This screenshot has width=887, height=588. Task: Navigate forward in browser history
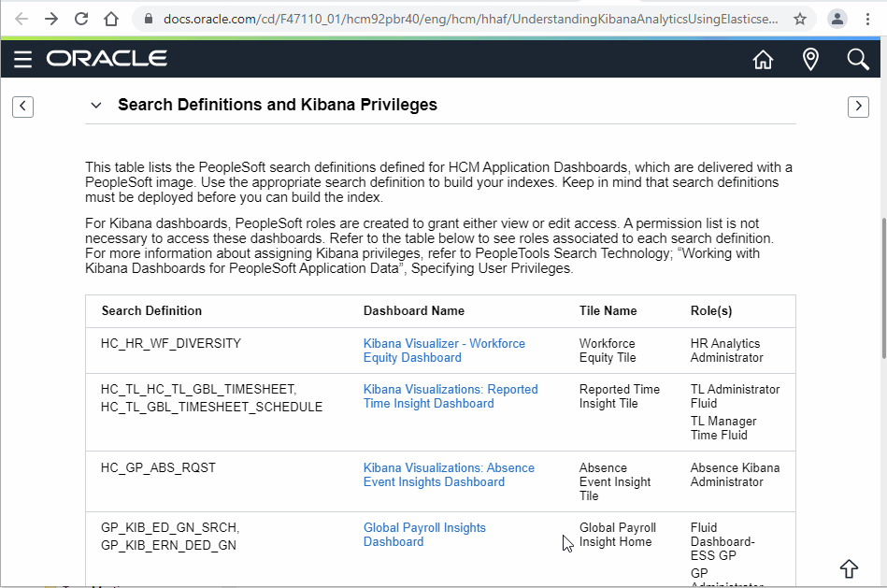51,19
